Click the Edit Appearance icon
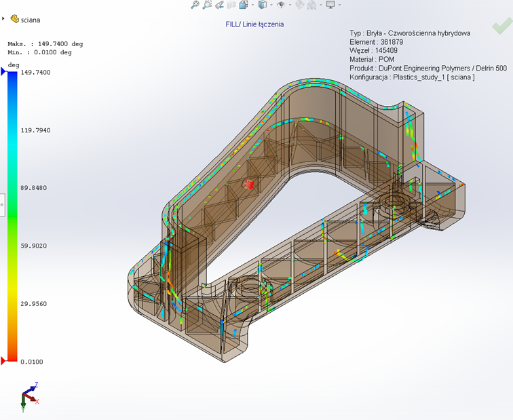Image resolution: width=513 pixels, height=420 pixels. [x=299, y=5]
